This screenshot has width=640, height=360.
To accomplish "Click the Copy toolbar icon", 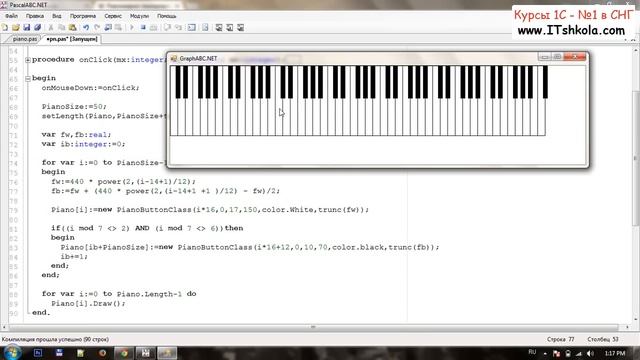I will (x=62, y=27).
